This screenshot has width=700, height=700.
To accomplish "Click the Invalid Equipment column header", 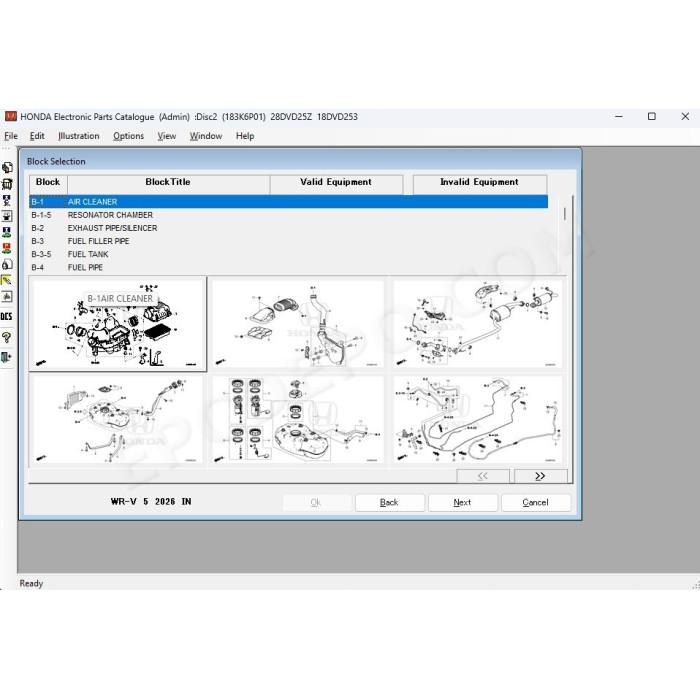I will 480,184.
